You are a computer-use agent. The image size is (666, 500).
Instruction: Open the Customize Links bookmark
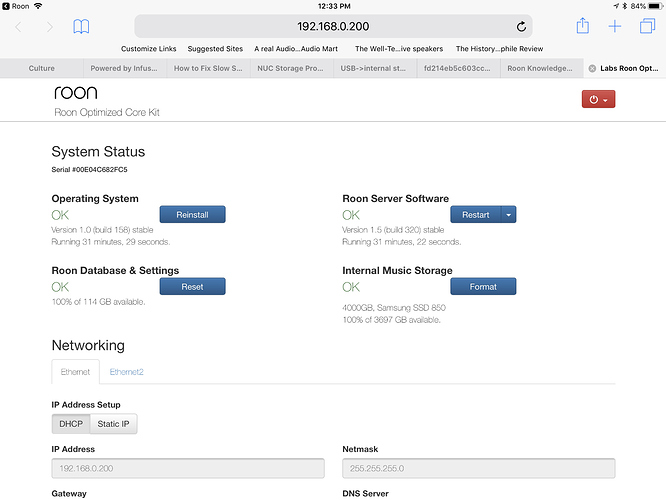click(x=149, y=49)
